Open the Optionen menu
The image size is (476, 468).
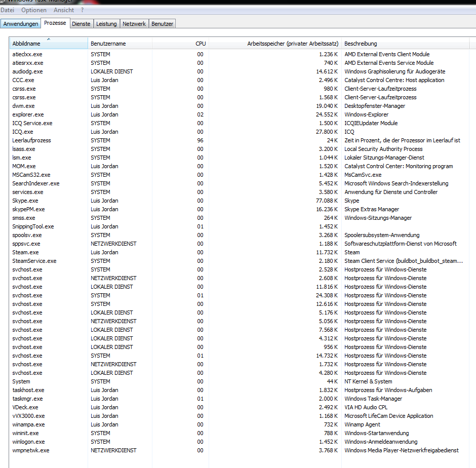point(34,10)
